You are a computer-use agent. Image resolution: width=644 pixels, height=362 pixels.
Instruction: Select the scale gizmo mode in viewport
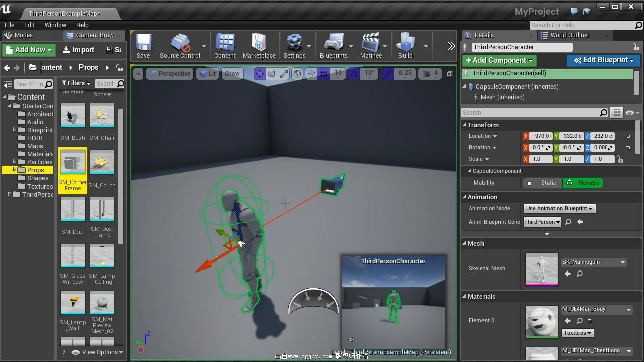coord(284,74)
